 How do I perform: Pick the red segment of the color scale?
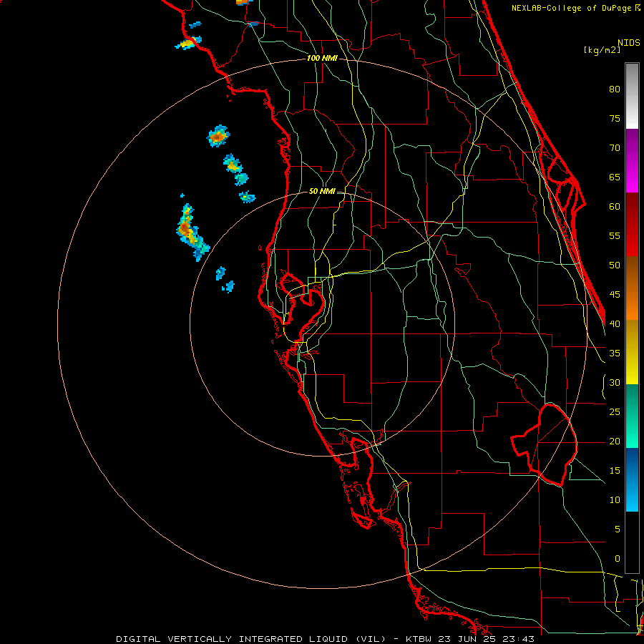[632, 225]
